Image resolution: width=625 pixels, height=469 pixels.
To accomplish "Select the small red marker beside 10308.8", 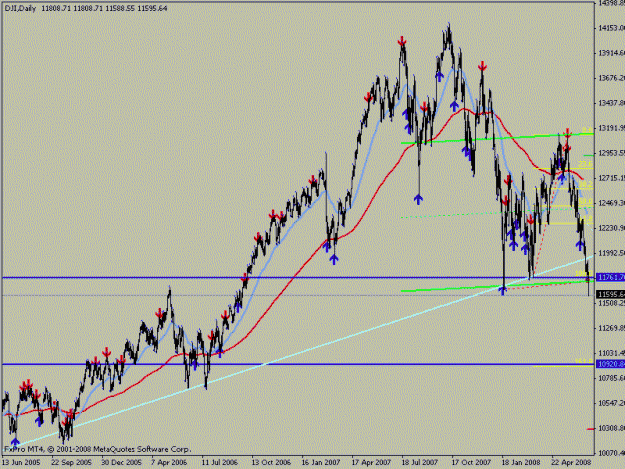I will pyautogui.click(x=591, y=429).
